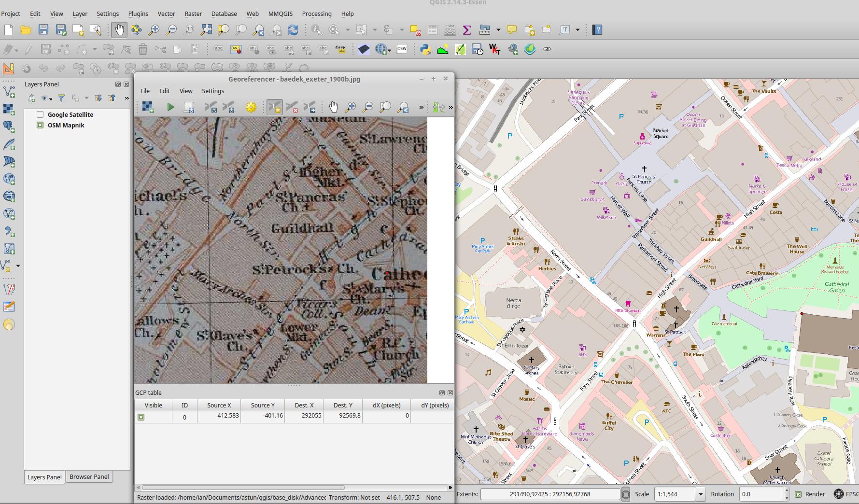The image size is (859, 504).
Task: Click the status bar CRS EPSG icon
Action: pos(839,494)
